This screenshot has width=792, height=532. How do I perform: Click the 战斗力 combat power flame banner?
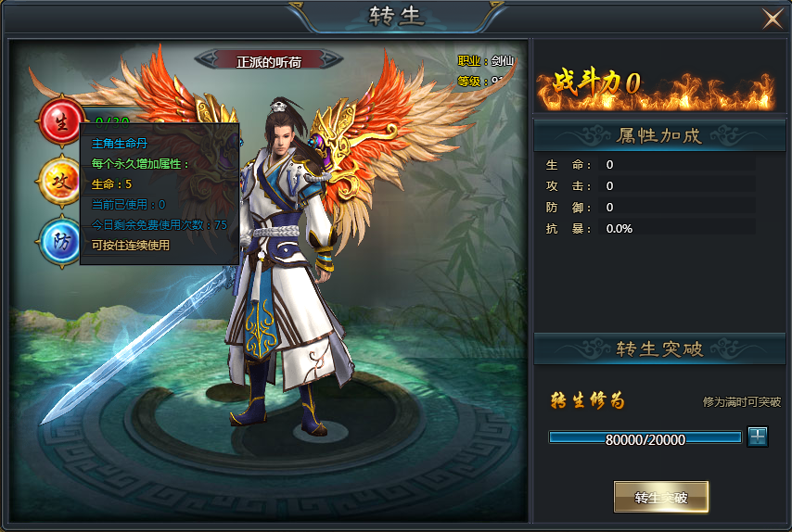655,86
